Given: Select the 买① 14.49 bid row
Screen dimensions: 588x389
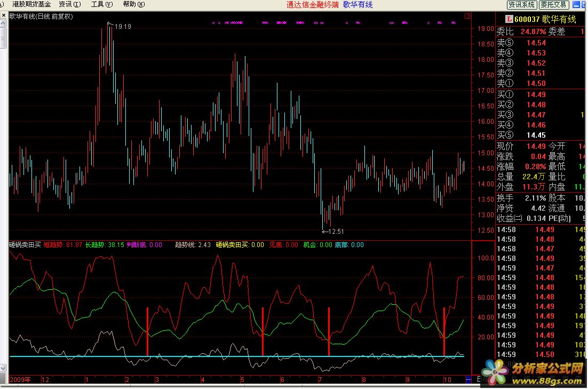Looking at the screenshot, I should click(541, 94).
